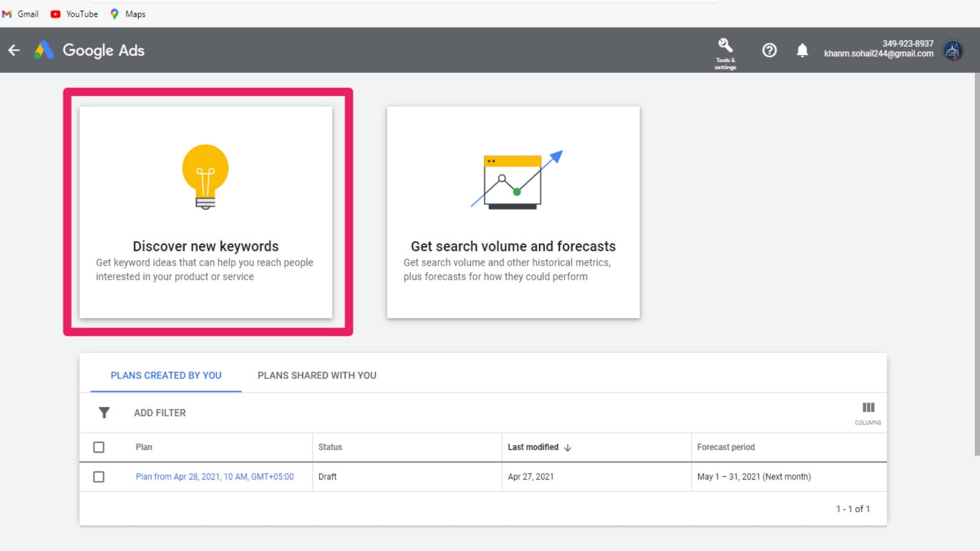Check the box for Apr 28 plan row
980x551 pixels.
99,477
